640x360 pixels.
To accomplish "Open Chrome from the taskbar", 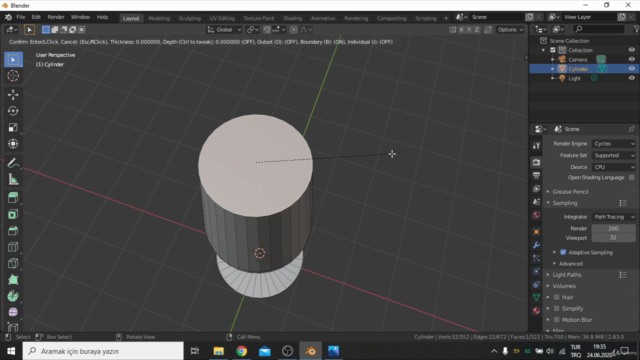I will (242, 351).
